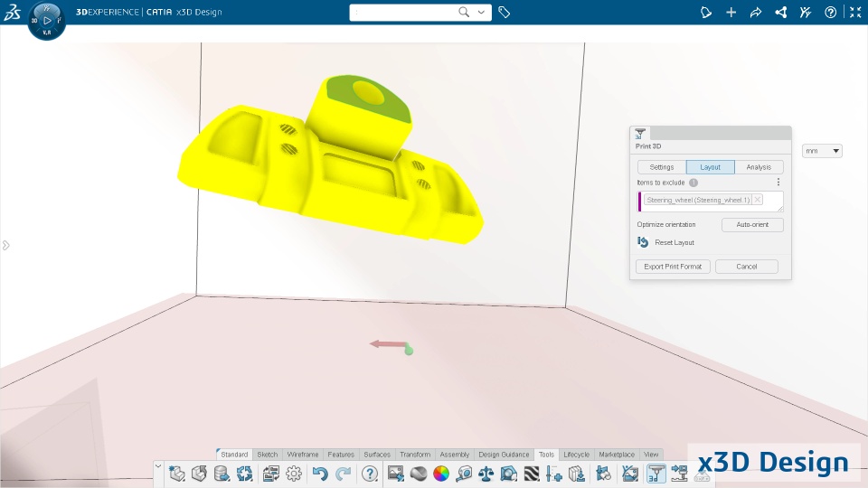Open the user tools icon in top bar
The image size is (868, 488).
tap(806, 12)
